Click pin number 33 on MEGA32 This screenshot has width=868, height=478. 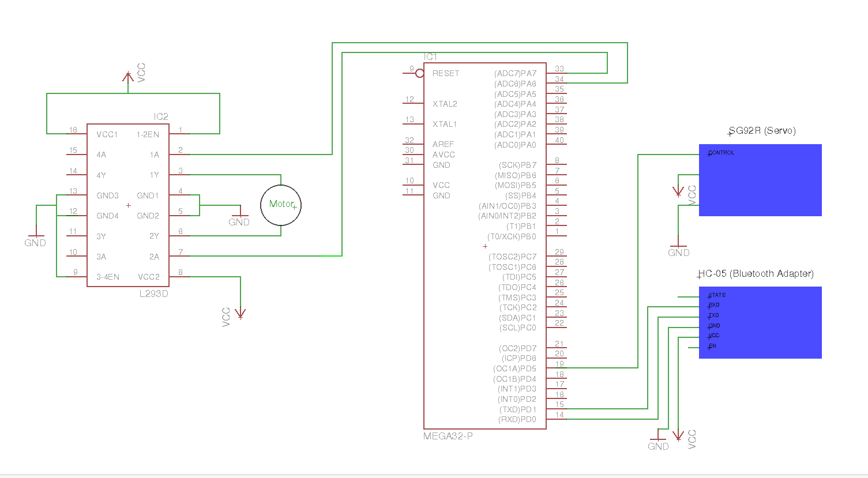coord(559,69)
